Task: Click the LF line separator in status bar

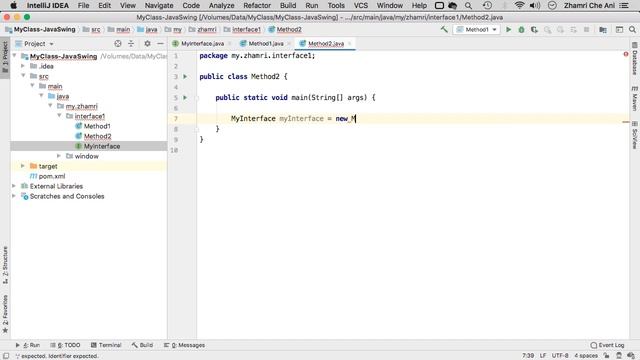Action: (543, 356)
